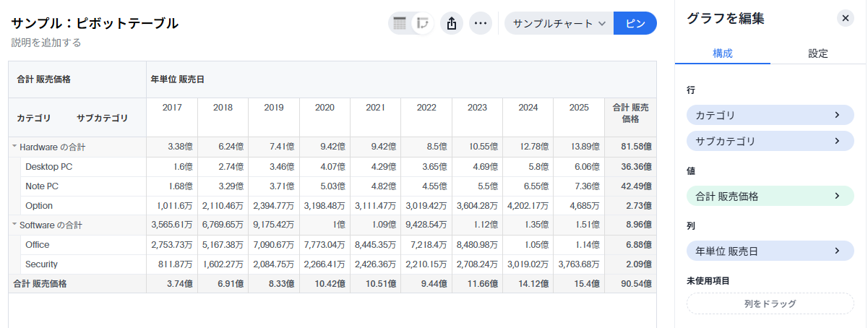Click the blue ピン button
The height and width of the screenshot is (328, 868).
click(x=635, y=23)
